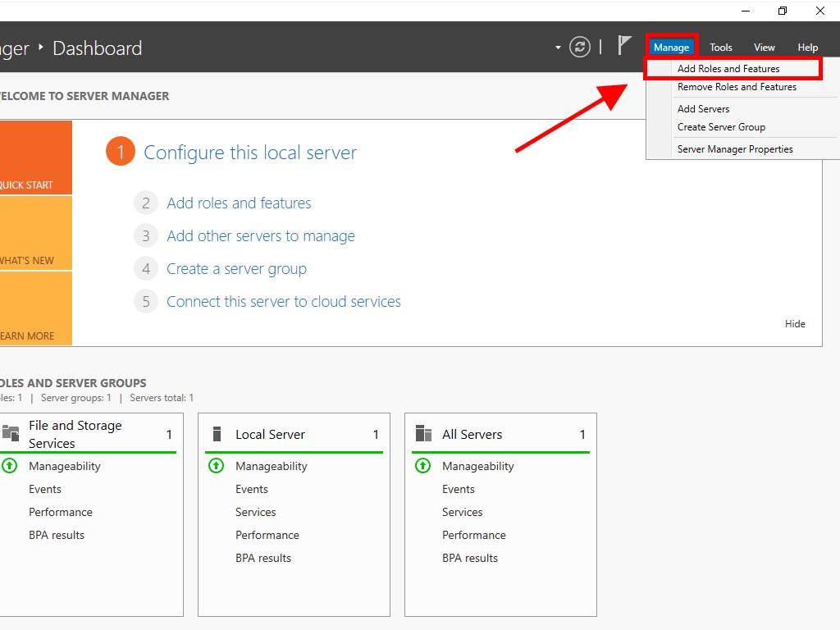Click Performance under All Servers
The width and height of the screenshot is (840, 630).
tap(474, 535)
